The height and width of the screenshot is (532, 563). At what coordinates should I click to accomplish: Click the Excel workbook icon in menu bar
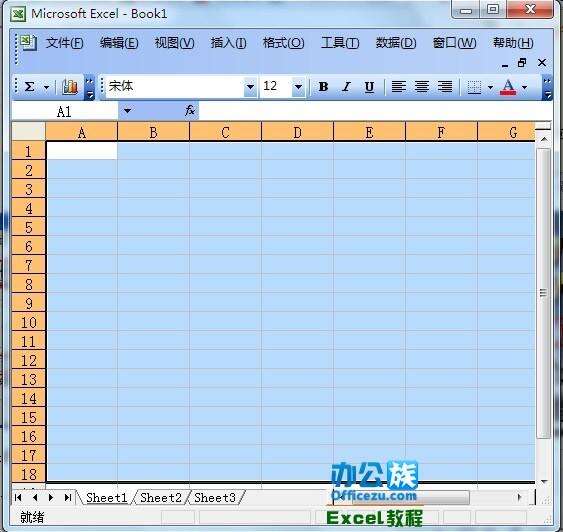28,43
